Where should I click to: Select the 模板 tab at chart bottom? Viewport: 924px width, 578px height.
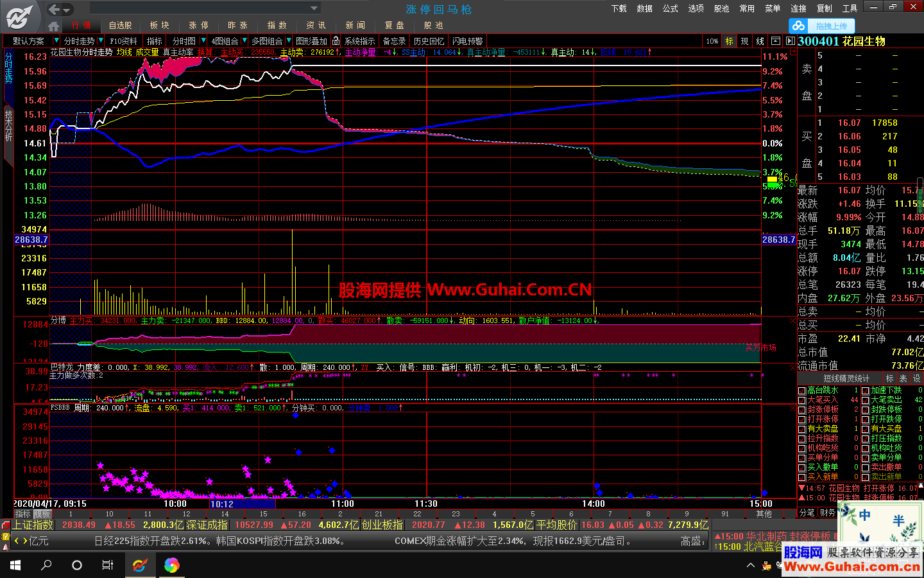[42, 514]
